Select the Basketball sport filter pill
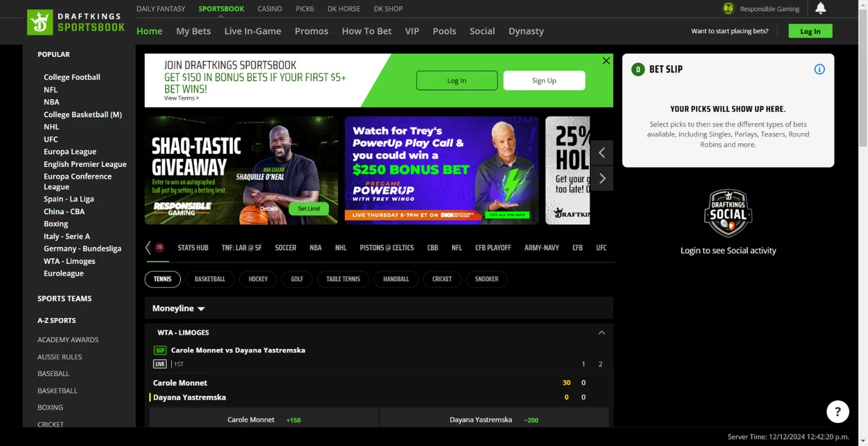The width and height of the screenshot is (868, 446). 210,279
